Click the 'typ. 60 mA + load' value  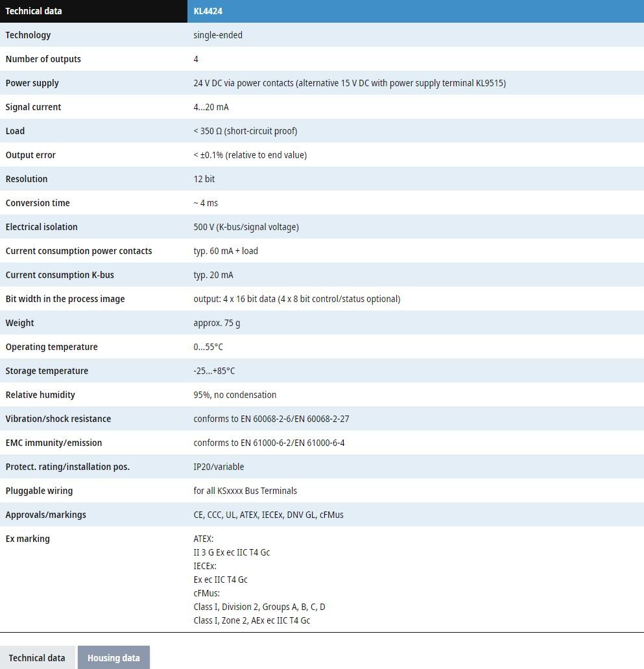[x=226, y=251]
